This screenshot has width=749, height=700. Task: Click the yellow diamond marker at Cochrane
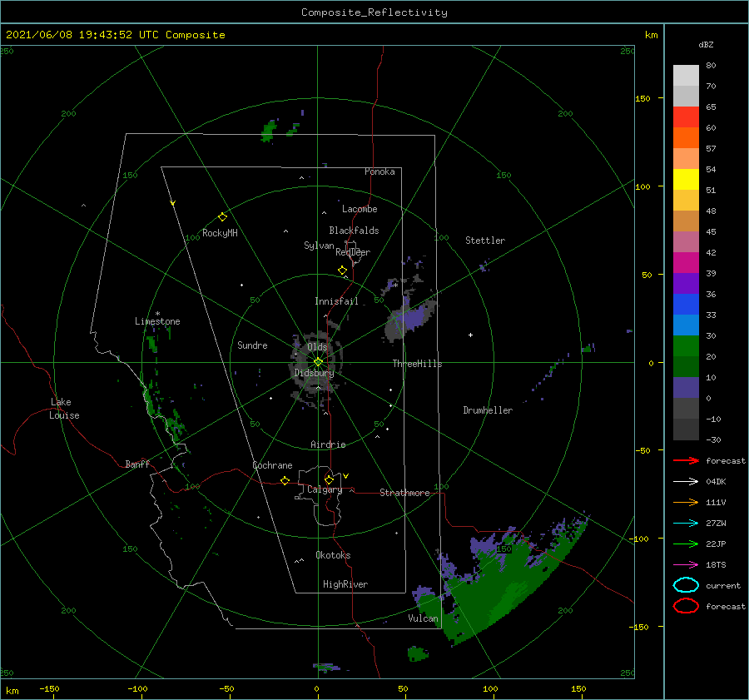285,481
